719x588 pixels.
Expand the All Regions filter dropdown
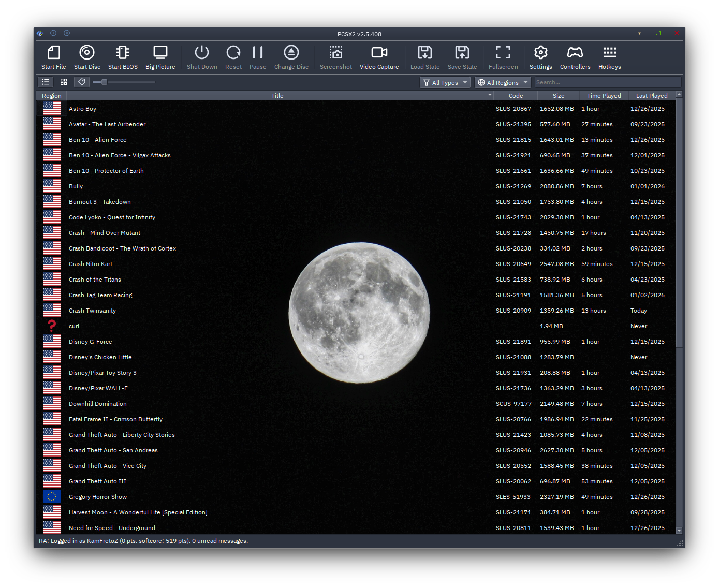click(x=503, y=82)
